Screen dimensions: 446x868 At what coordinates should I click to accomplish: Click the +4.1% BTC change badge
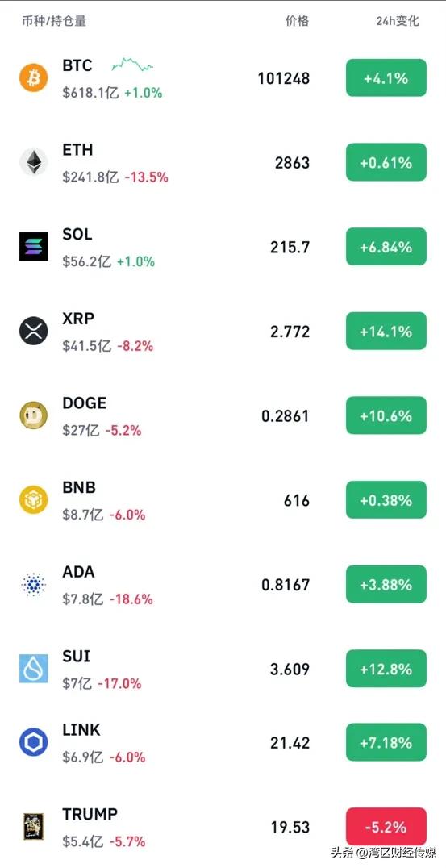point(386,78)
